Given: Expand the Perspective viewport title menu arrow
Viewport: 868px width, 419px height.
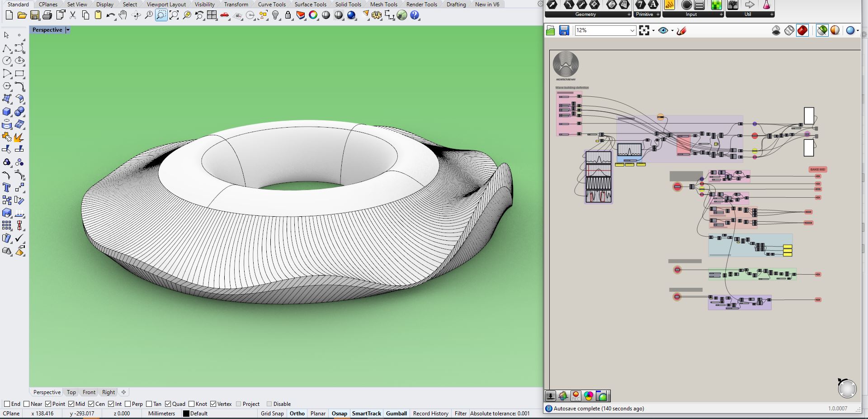Looking at the screenshot, I should point(68,30).
